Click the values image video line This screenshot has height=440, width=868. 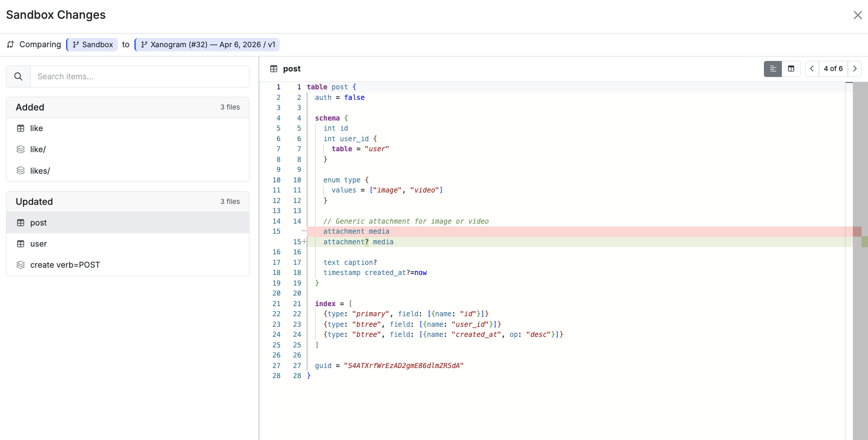point(387,190)
